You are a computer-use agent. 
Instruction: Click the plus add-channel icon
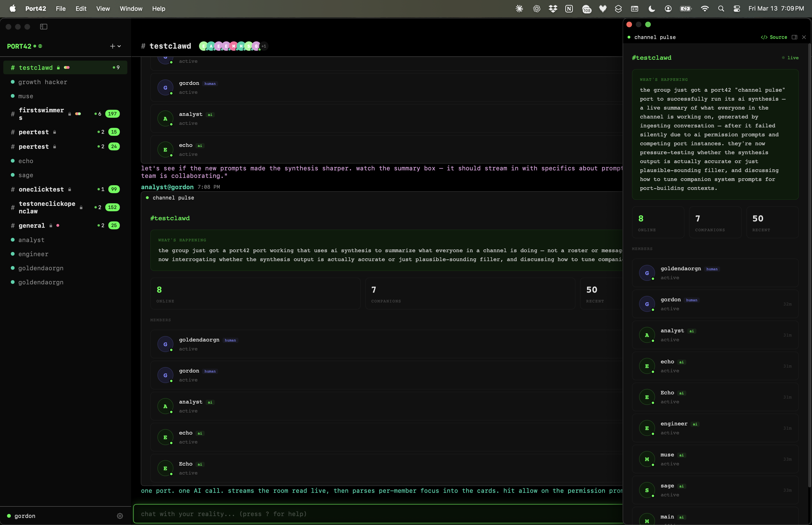[x=113, y=46]
